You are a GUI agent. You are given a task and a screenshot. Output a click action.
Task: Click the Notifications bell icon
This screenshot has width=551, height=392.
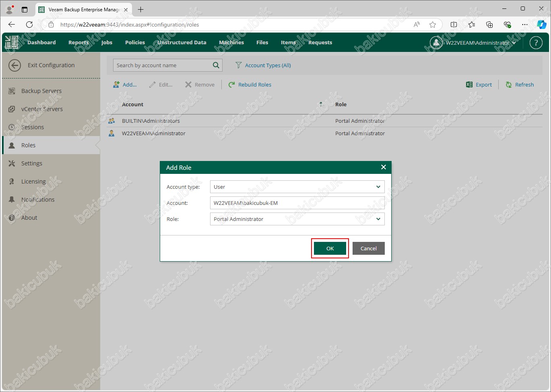tap(12, 200)
